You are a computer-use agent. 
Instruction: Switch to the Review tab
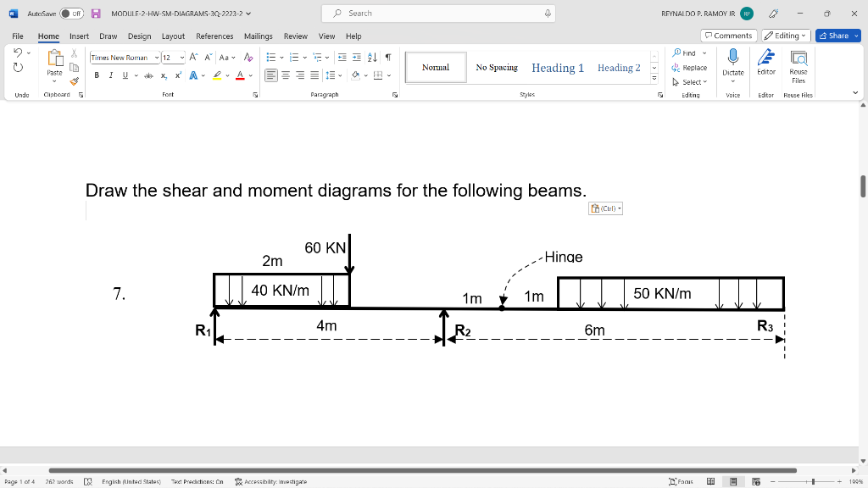[x=296, y=36]
